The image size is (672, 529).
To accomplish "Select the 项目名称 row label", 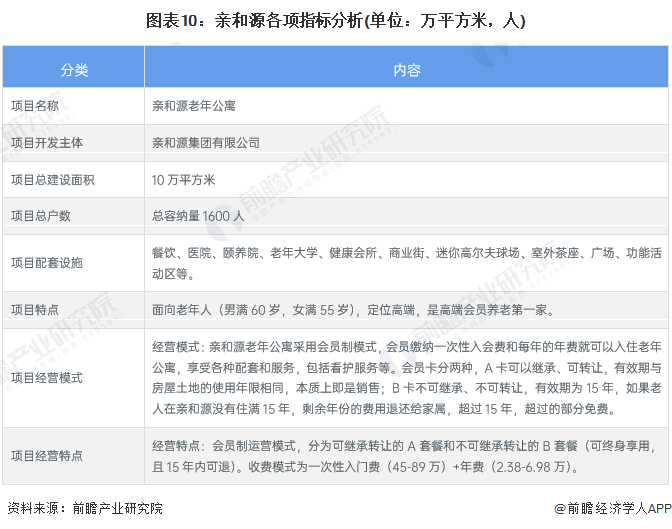I will 35,105.
